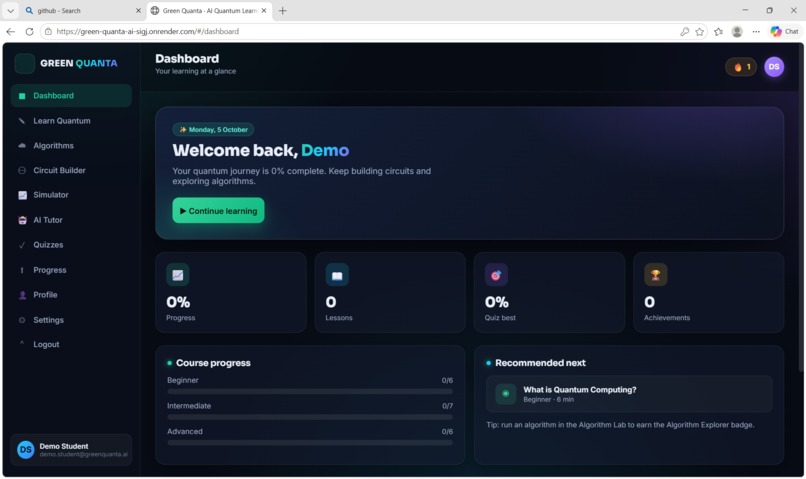The width and height of the screenshot is (806, 479).
Task: Click the Beginner course progress bar
Action: click(x=310, y=392)
